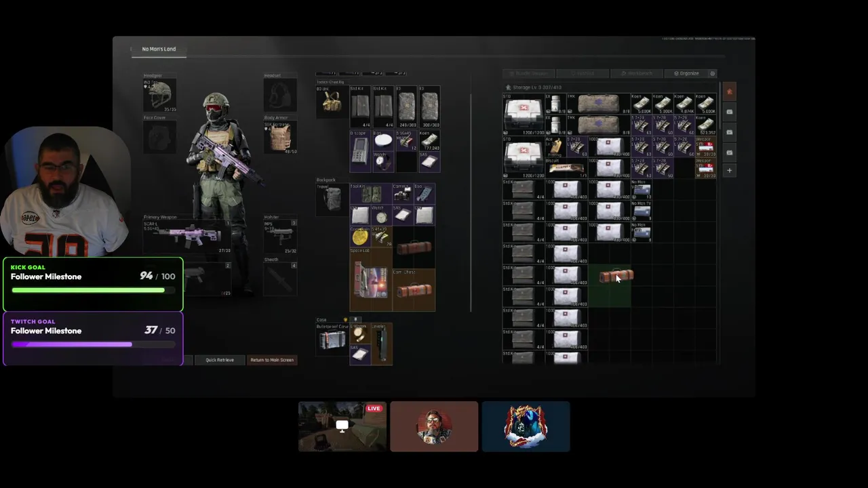Select the empty Face Cover slot
868x488 pixels.
pos(160,138)
